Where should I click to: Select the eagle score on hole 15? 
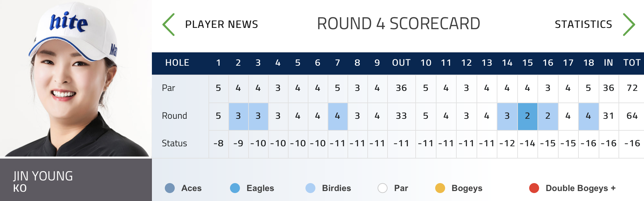point(528,116)
